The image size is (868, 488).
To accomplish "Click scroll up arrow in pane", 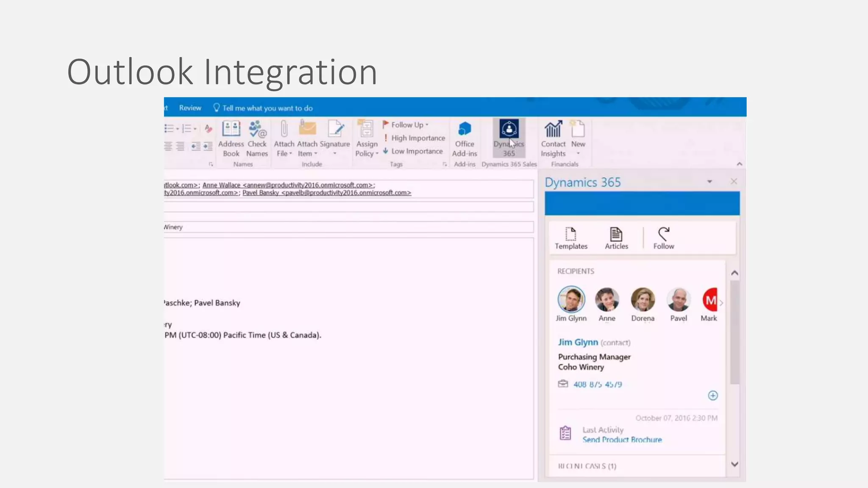I will point(734,273).
